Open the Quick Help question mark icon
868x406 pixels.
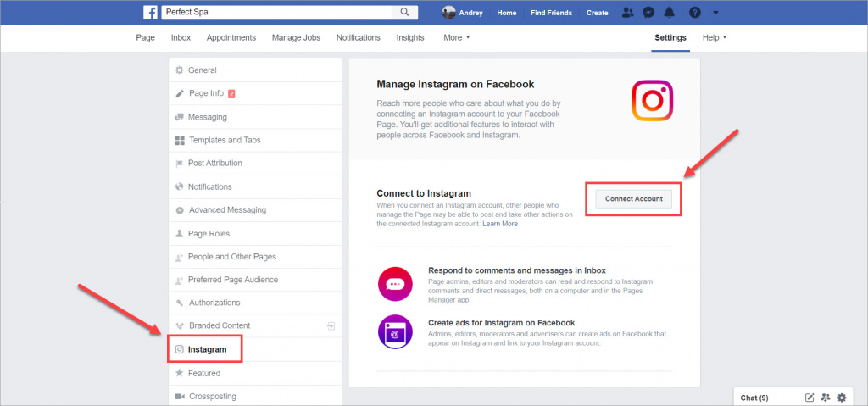click(x=695, y=13)
